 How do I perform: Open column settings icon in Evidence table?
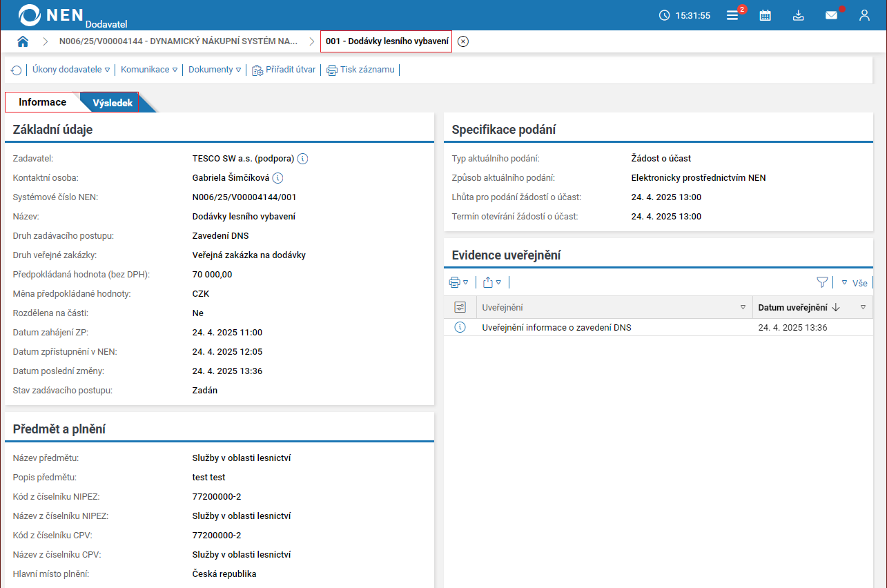coord(460,307)
